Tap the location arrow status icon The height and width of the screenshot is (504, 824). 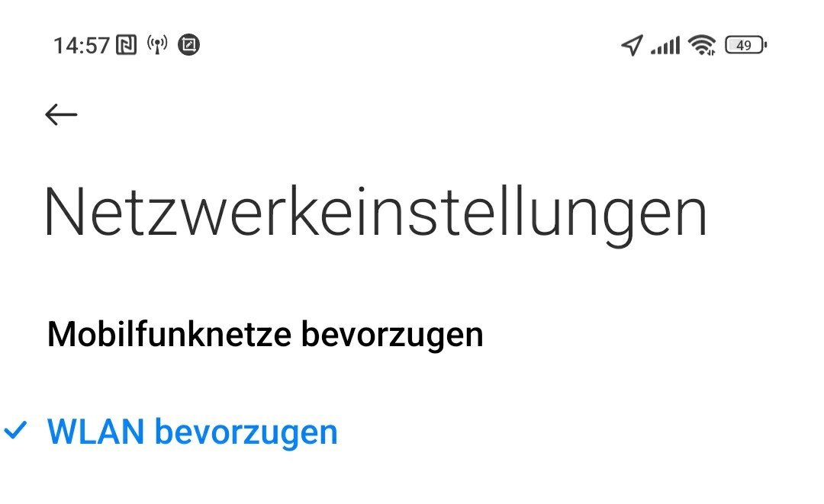(632, 45)
